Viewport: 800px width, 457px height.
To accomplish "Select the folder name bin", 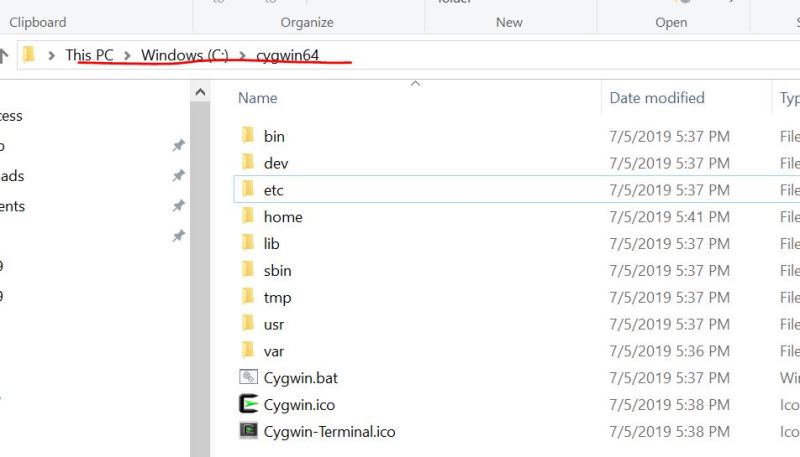I will (274, 136).
